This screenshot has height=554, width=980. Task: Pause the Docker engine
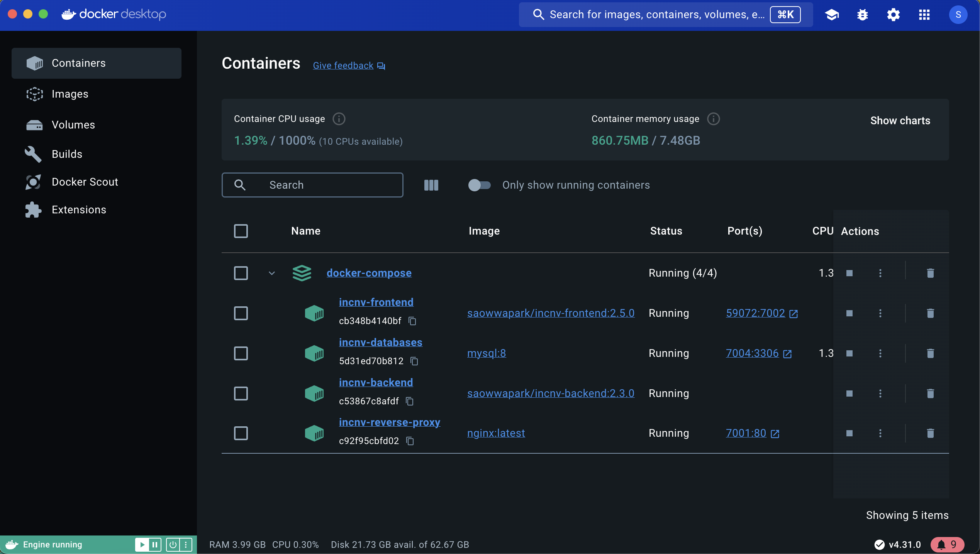pos(155,544)
